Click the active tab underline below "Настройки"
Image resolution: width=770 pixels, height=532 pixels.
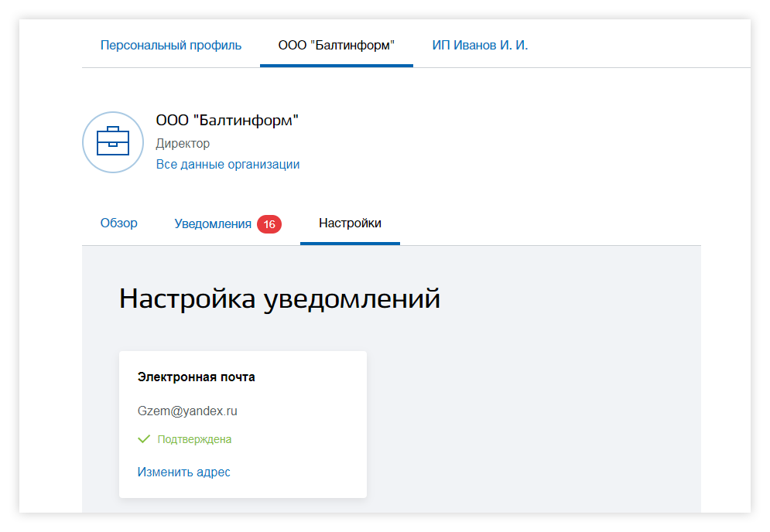pyautogui.click(x=349, y=240)
